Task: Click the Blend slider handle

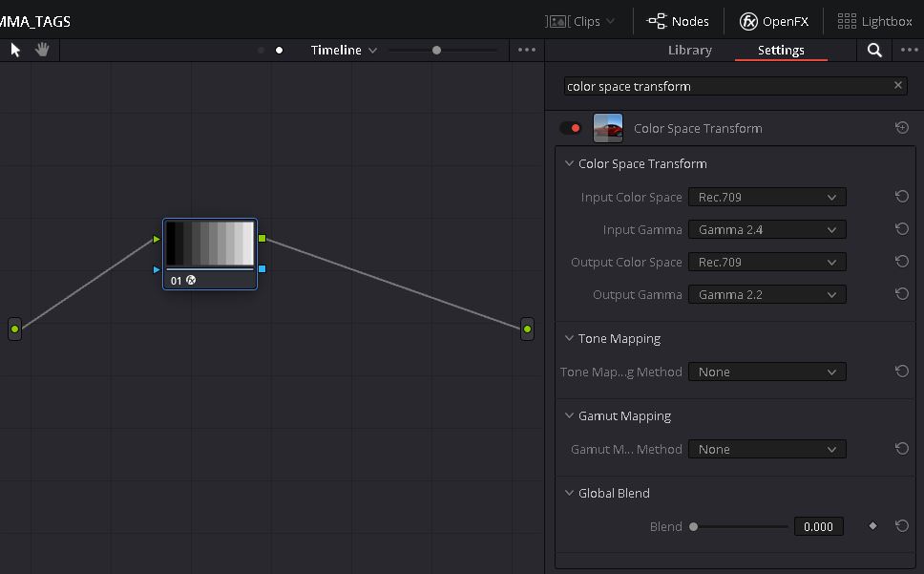Action: [x=694, y=526]
